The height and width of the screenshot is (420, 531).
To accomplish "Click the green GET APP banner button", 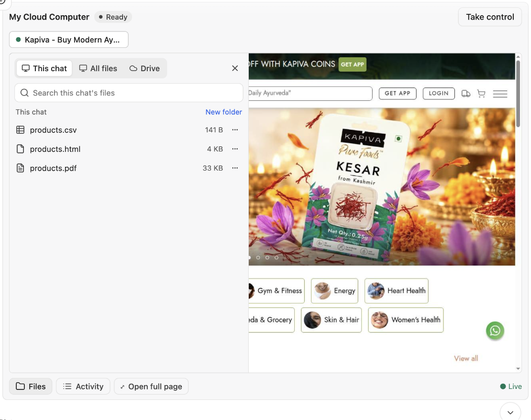I will click(352, 64).
